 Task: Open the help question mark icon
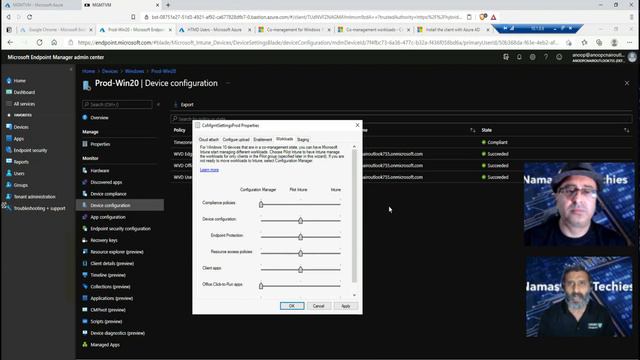[546, 57]
